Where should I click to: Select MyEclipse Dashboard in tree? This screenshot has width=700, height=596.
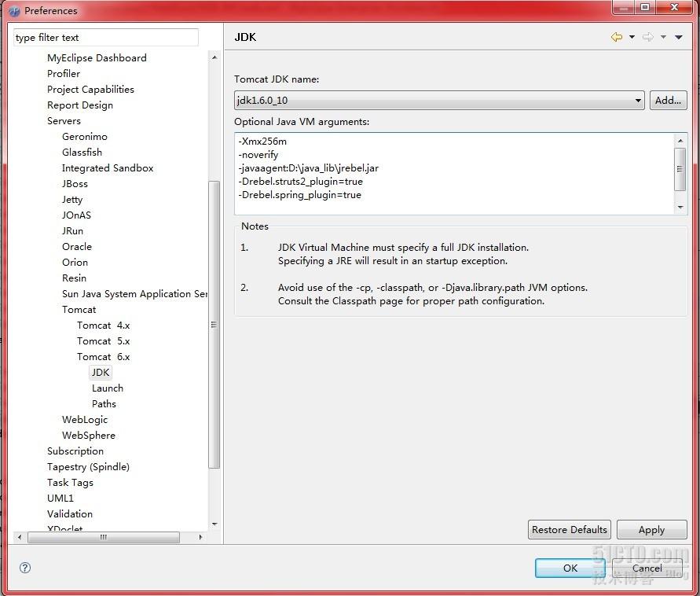pyautogui.click(x=97, y=58)
